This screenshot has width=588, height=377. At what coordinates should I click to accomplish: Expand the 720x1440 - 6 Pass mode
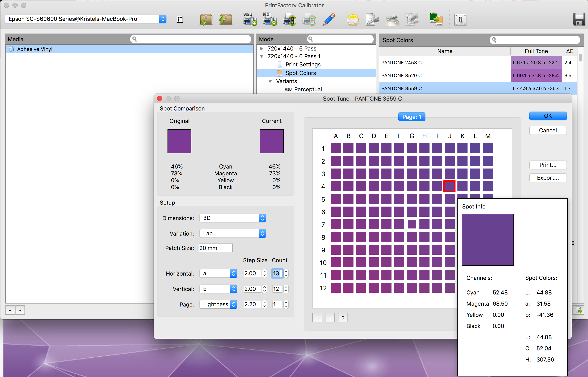[x=262, y=49]
